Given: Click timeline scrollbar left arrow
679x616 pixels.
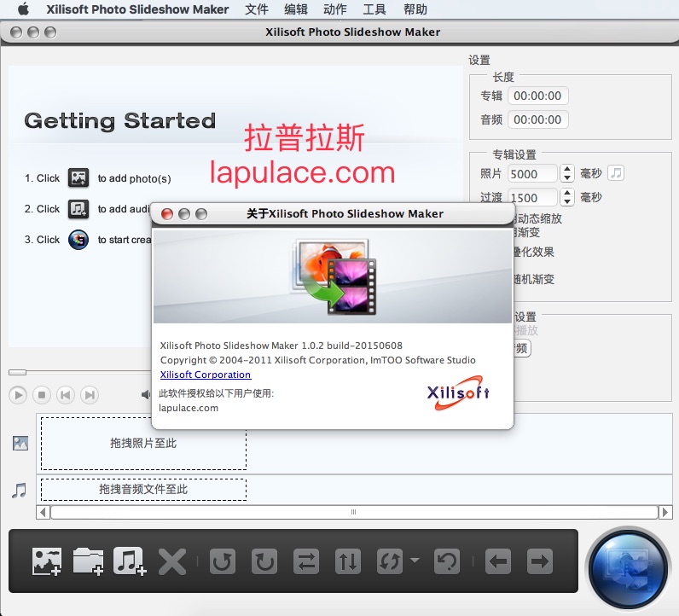Looking at the screenshot, I should (43, 512).
